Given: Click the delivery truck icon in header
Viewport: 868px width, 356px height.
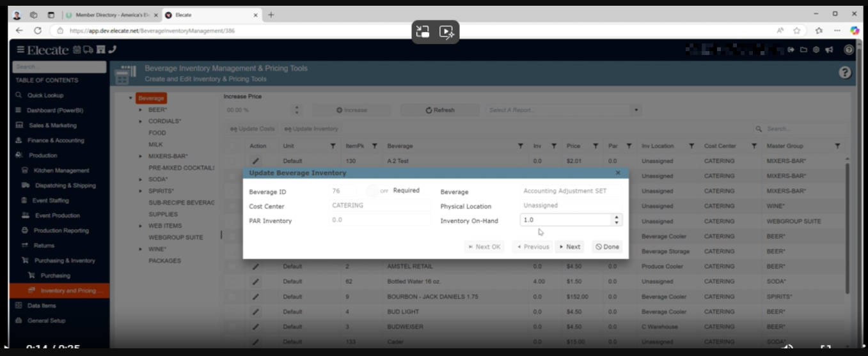Looking at the screenshot, I should [88, 50].
